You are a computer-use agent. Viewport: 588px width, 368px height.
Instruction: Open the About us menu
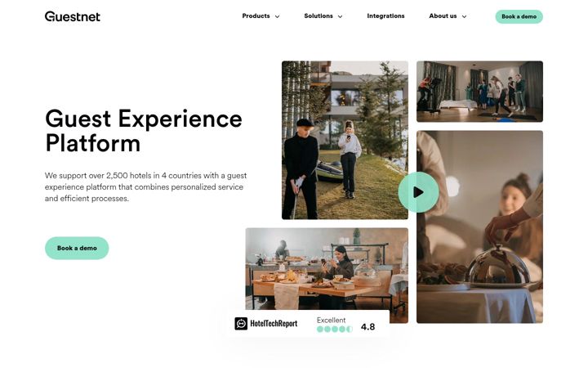[443, 16]
